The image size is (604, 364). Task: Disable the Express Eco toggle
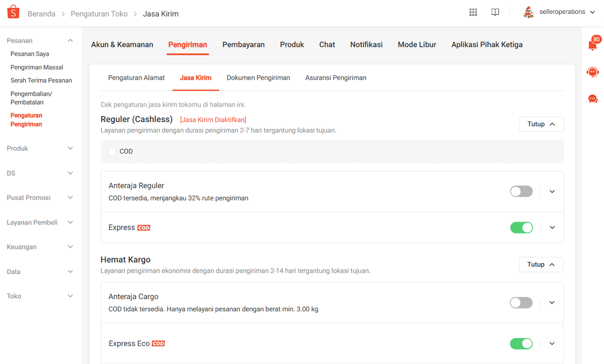click(x=521, y=343)
